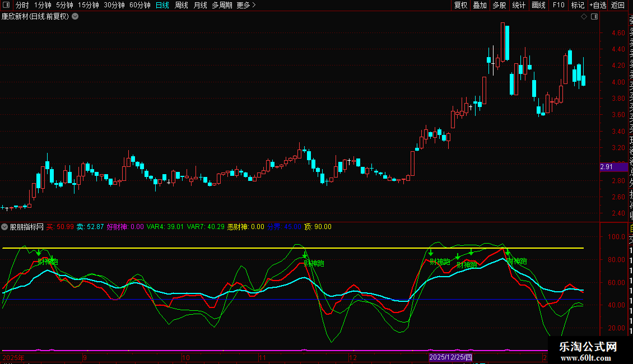Image resolution: width=633 pixels, height=364 pixels.
Task: Toggle 复权 price adjustment
Action: pos(460,5)
